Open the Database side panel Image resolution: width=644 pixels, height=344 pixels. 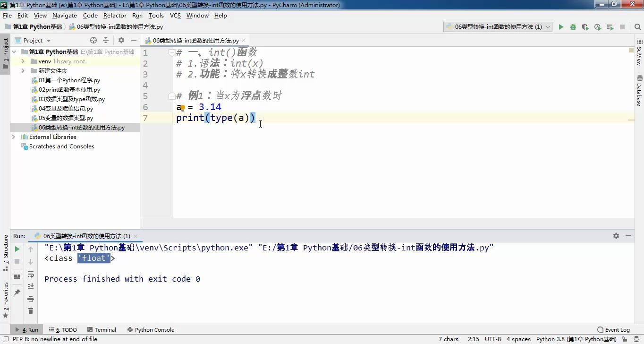639,91
